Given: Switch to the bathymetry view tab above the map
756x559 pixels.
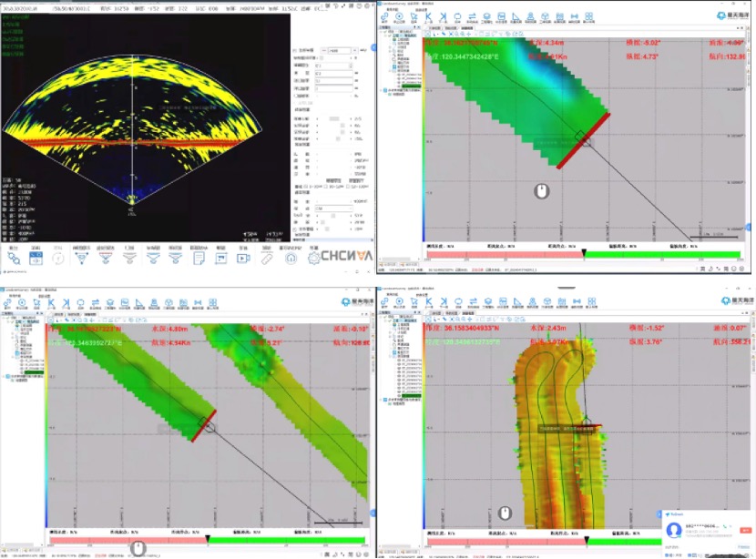Looking at the screenshot, I should tap(461, 26).
